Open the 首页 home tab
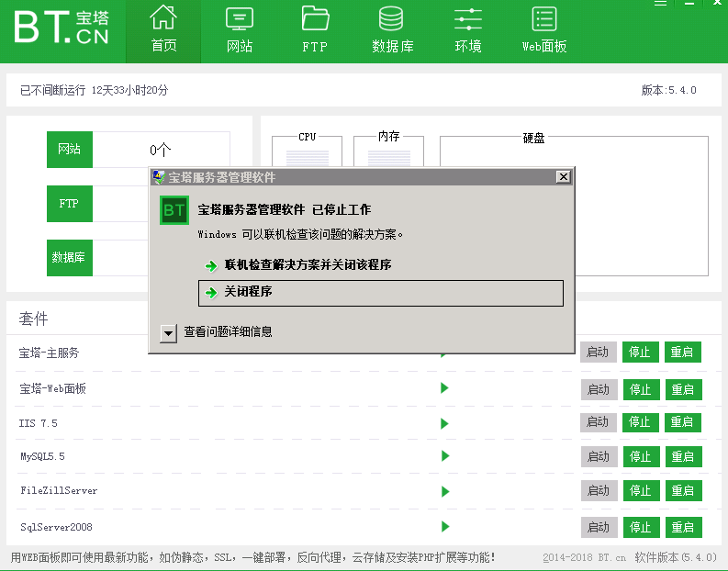 click(x=163, y=30)
